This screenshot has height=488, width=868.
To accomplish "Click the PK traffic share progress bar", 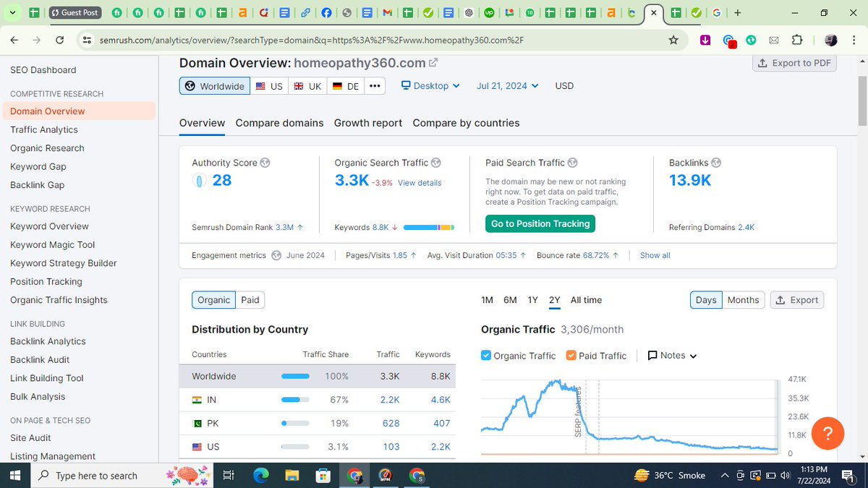I will [295, 423].
